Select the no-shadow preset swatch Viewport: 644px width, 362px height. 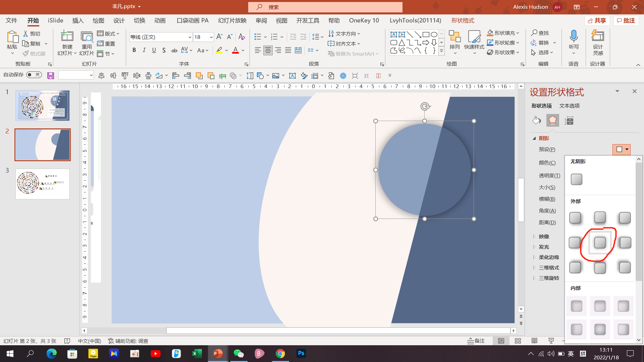pos(576,179)
